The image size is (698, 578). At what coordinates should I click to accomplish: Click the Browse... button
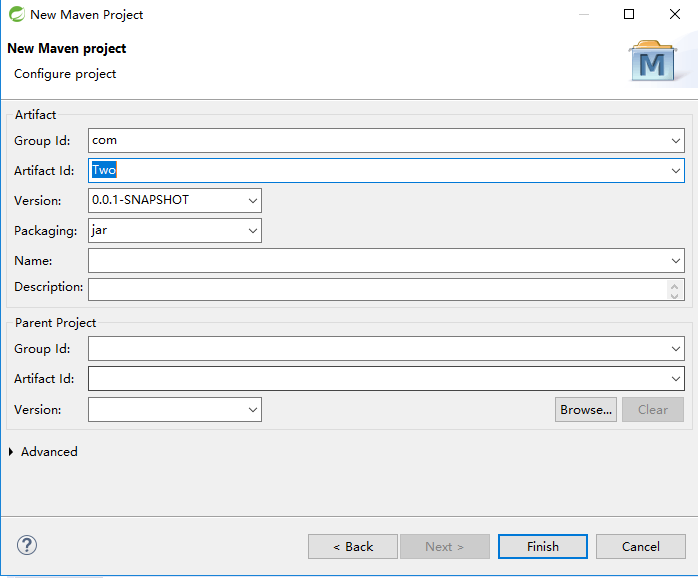[x=586, y=410]
